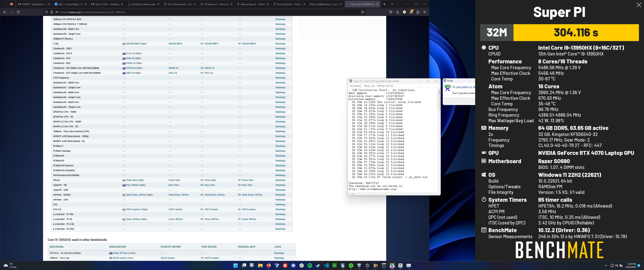Close the ScholarOne Manuscripts tab
644x270 pixels.
point(159,4)
